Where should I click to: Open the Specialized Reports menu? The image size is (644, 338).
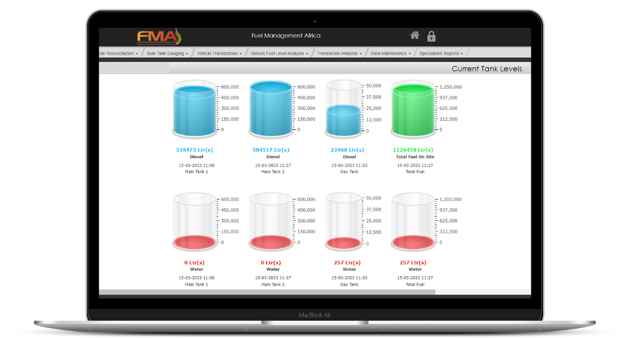coord(441,54)
